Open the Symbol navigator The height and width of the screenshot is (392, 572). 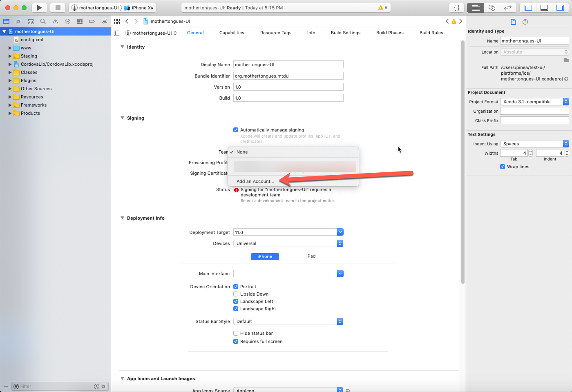coord(31,21)
